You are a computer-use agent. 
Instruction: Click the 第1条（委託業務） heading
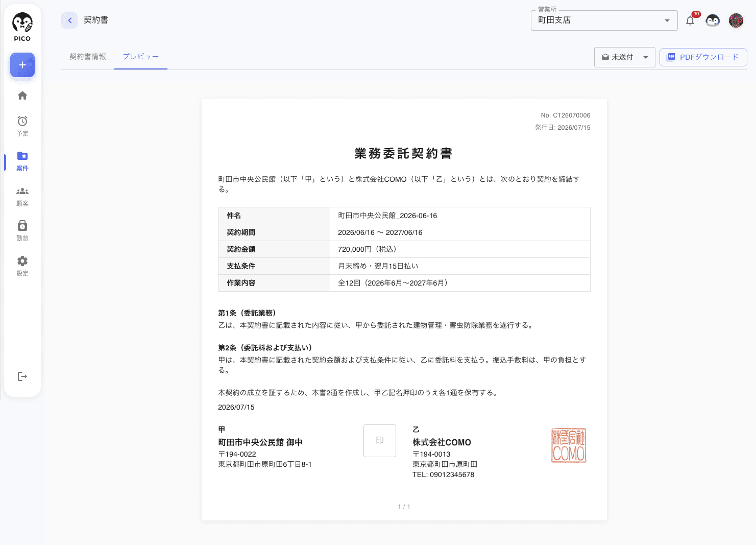(x=247, y=313)
